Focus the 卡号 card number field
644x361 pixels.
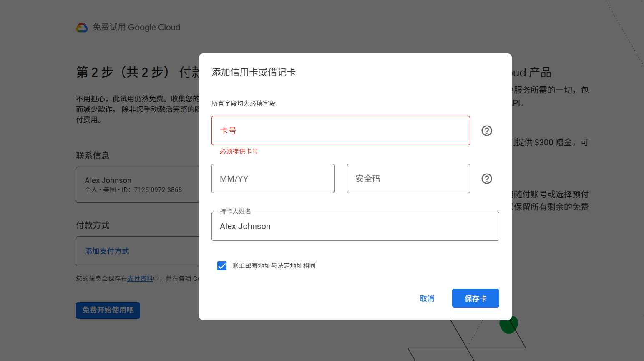pos(340,131)
